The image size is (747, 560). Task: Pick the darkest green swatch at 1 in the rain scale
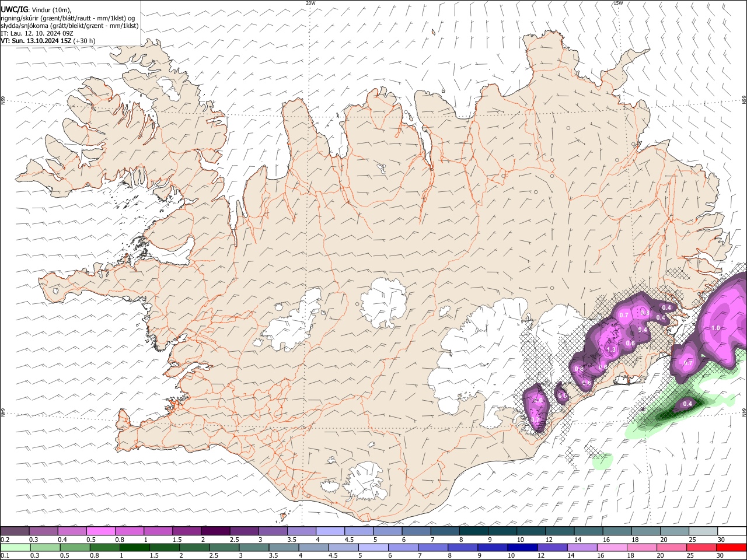[135, 547]
